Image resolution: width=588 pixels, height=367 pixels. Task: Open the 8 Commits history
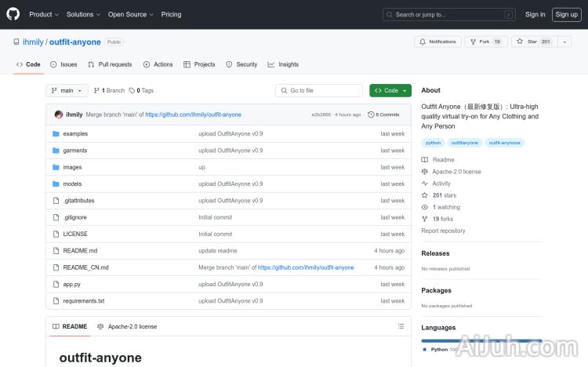383,114
